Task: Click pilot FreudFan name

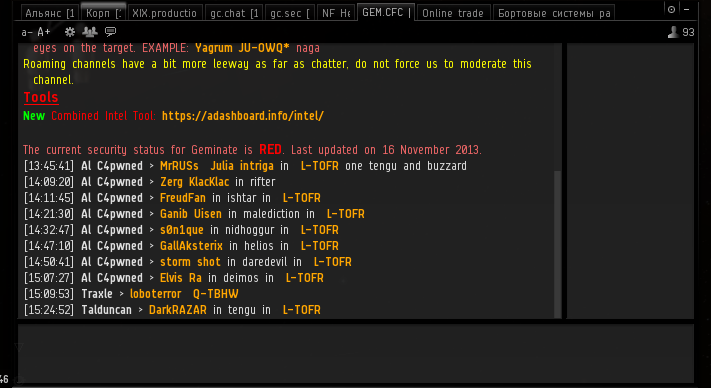Action: point(183,198)
